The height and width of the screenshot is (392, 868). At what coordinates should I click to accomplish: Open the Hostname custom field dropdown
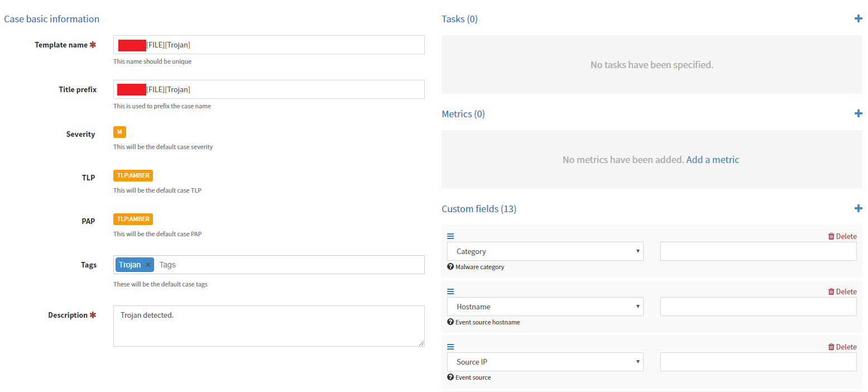[545, 306]
